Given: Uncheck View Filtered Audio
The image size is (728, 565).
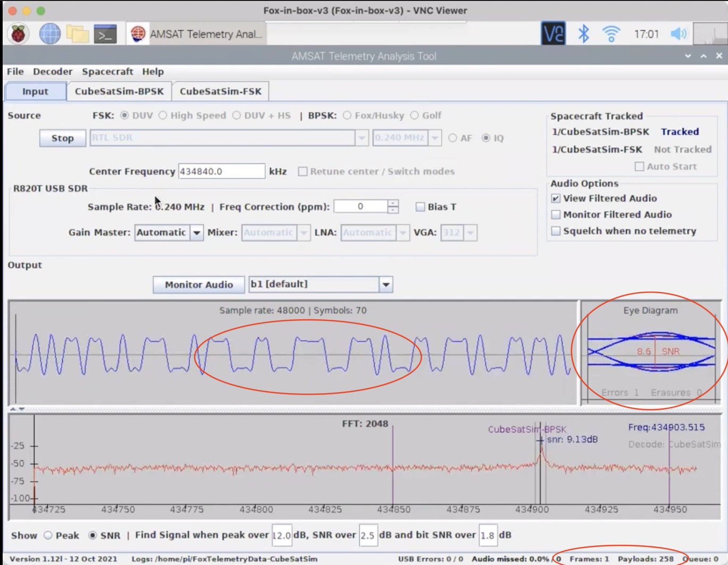Looking at the screenshot, I should (x=556, y=198).
